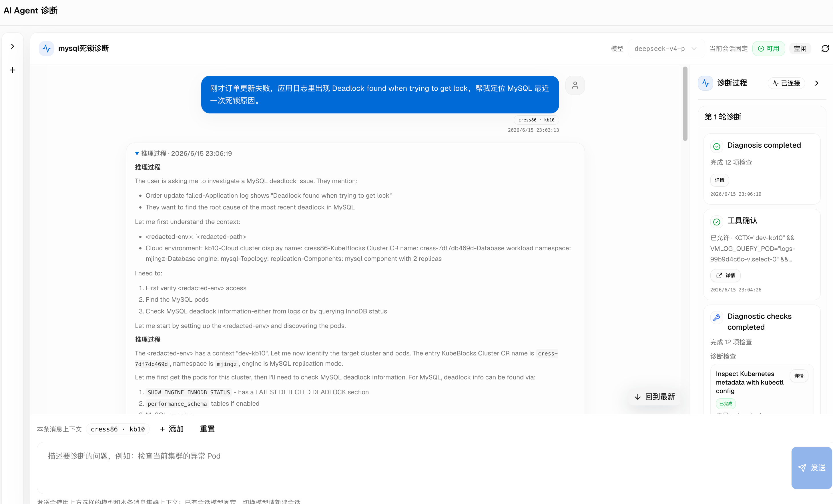The image size is (833, 504).
Task: Click the 诊断检查 section label
Action: click(723, 356)
